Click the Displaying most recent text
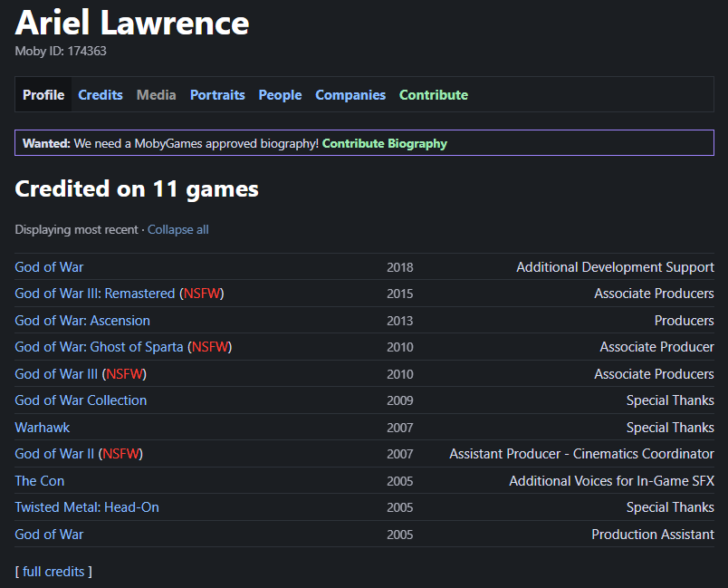Viewport: 728px width, 588px height. point(77,229)
